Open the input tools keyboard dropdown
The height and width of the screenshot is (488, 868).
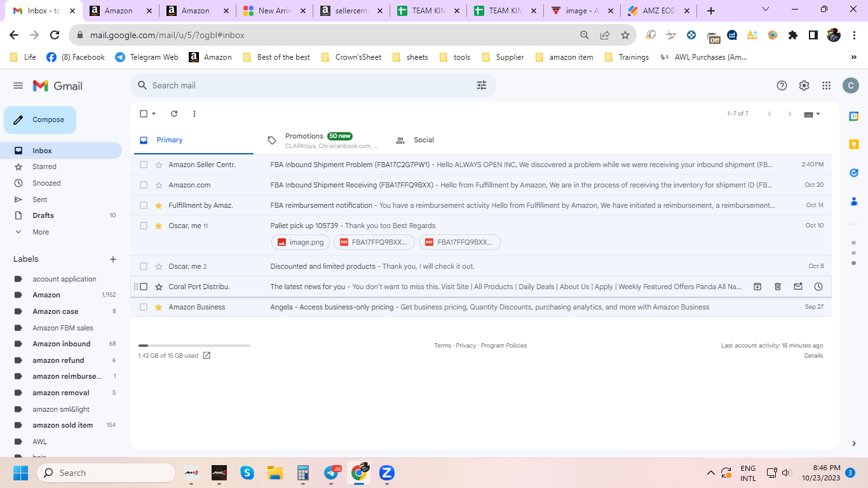point(813,114)
